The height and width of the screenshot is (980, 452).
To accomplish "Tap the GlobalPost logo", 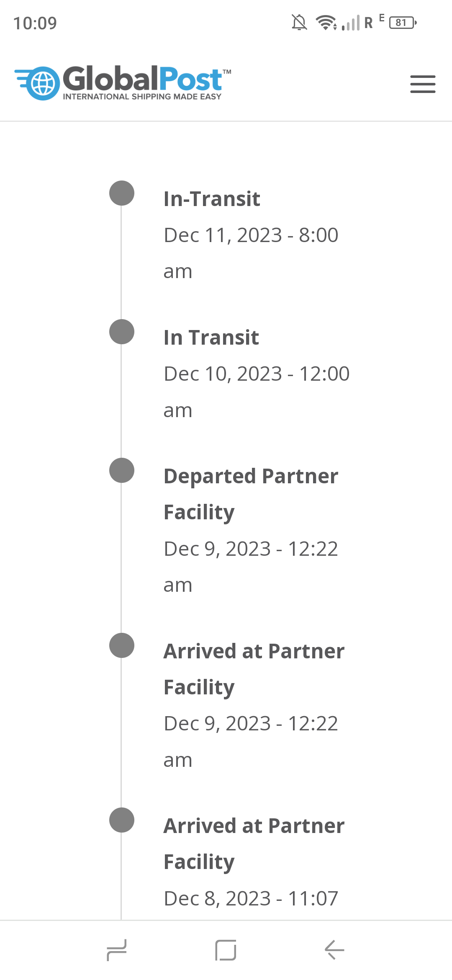I will pyautogui.click(x=123, y=83).
